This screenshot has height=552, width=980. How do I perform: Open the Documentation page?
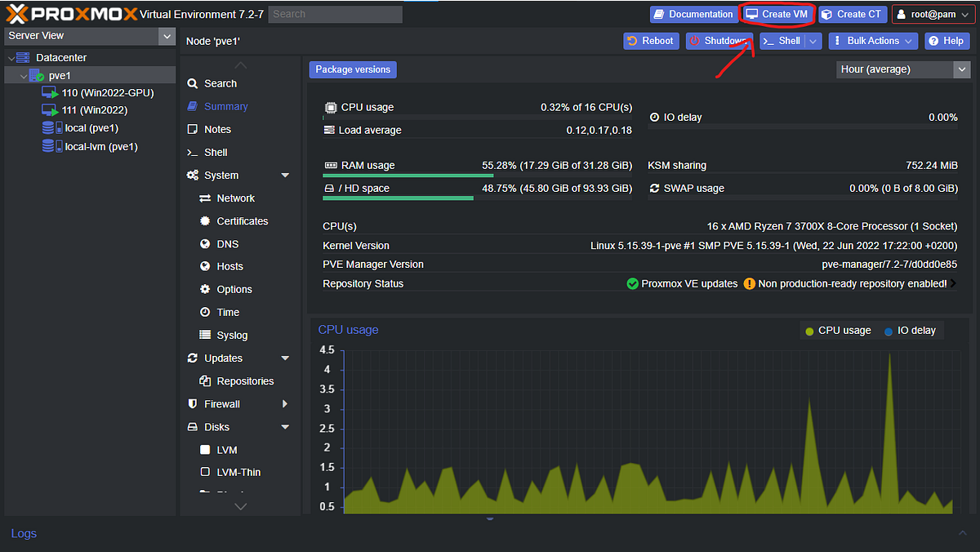click(693, 14)
